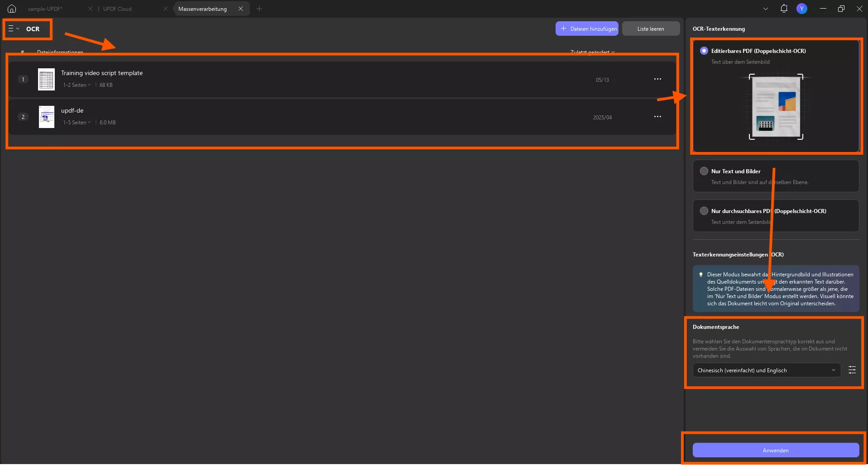Add a new tab with plus icon
This screenshot has width=868, height=465.
coord(259,9)
